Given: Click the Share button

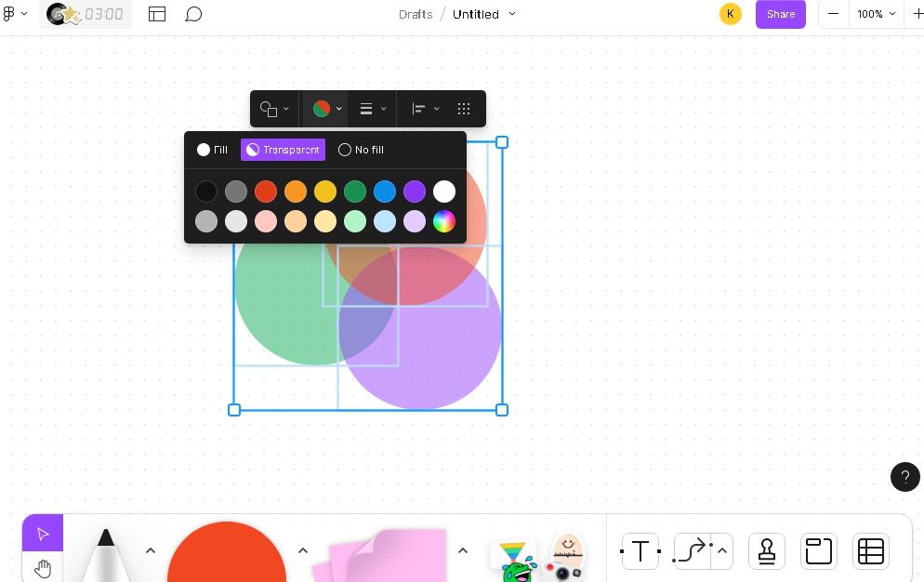Looking at the screenshot, I should (x=780, y=14).
